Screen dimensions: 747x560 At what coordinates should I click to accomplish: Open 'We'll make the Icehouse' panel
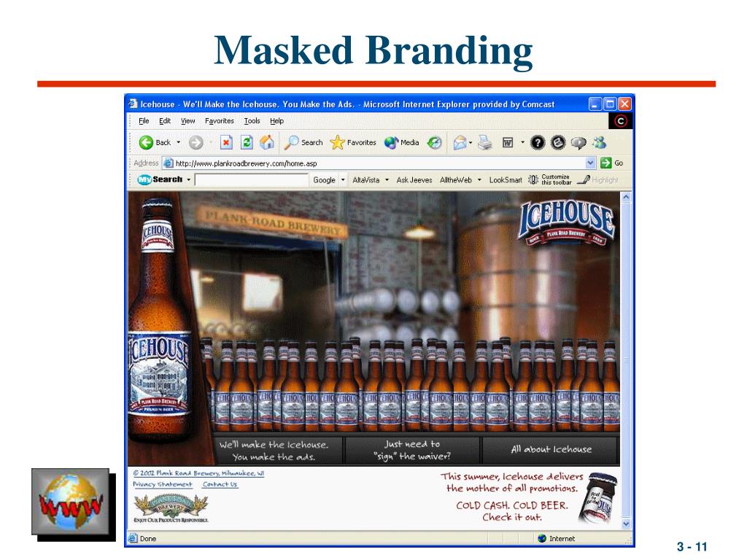coord(277,451)
